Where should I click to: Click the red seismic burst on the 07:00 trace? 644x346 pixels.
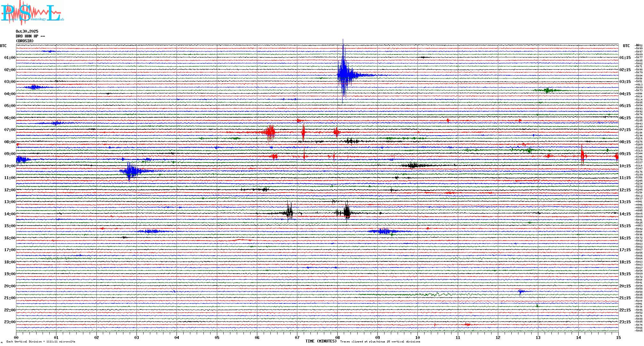tap(270, 132)
